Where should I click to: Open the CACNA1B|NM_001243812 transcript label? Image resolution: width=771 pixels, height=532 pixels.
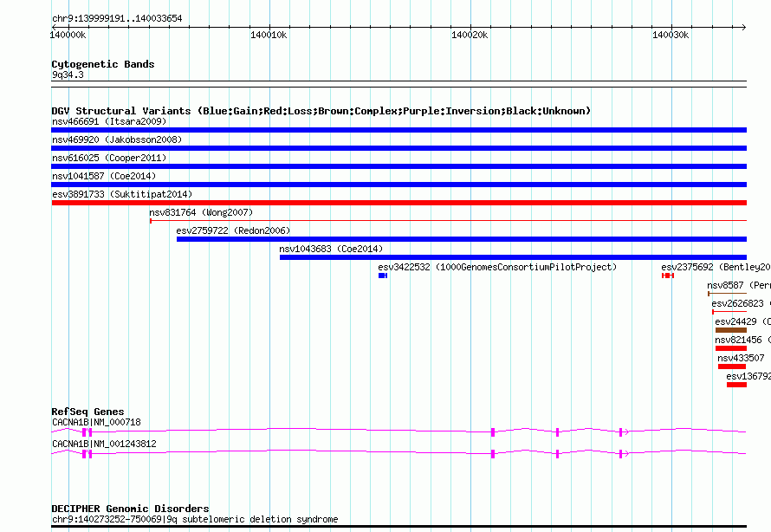coord(104,444)
